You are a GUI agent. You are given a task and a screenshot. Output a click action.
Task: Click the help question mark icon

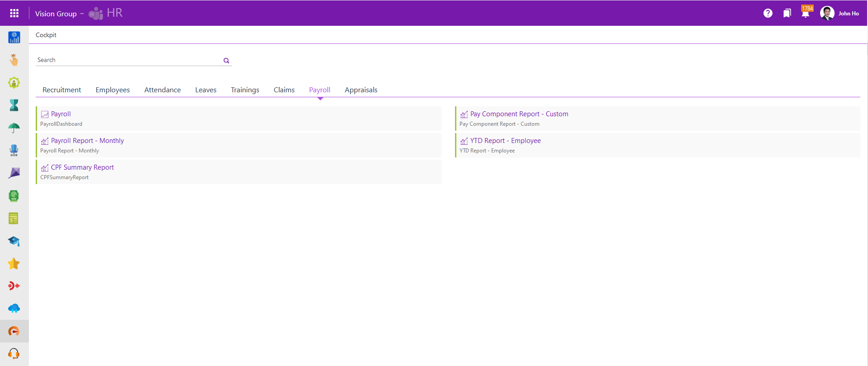(768, 13)
